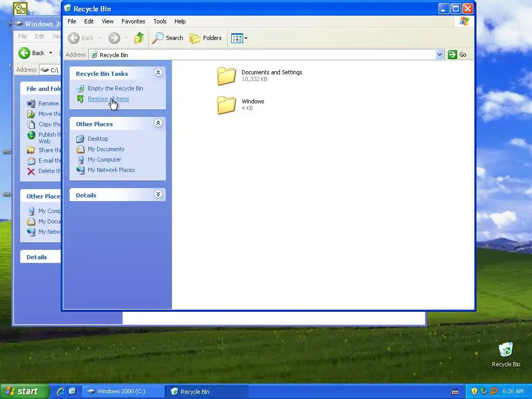Open the Views icon dropdown

point(239,38)
